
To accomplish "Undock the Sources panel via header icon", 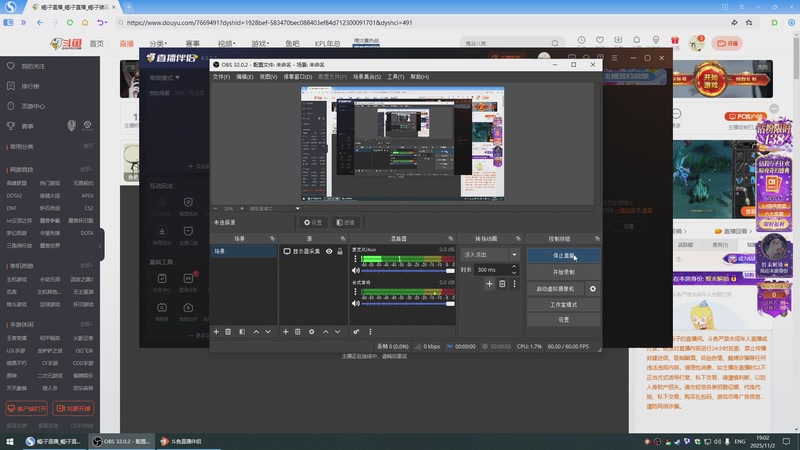I will click(x=342, y=239).
